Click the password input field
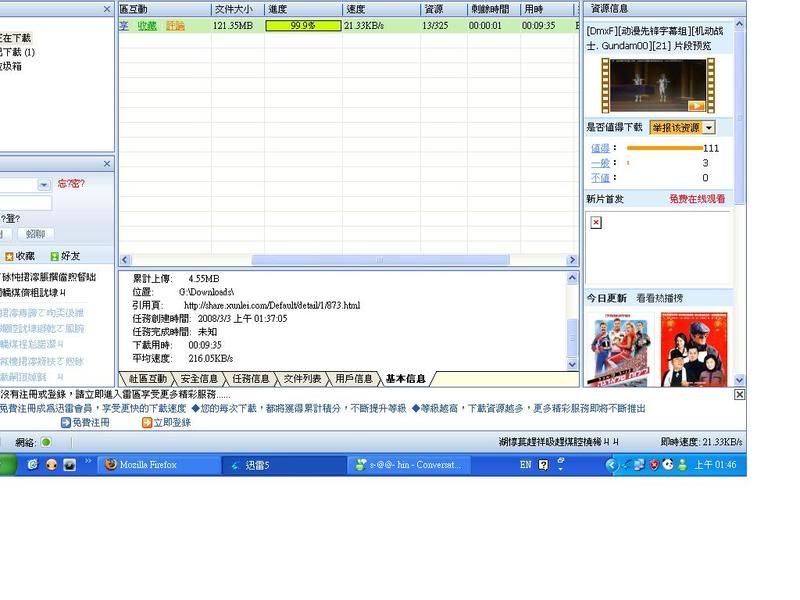This screenshot has width=800, height=600. pos(26,203)
